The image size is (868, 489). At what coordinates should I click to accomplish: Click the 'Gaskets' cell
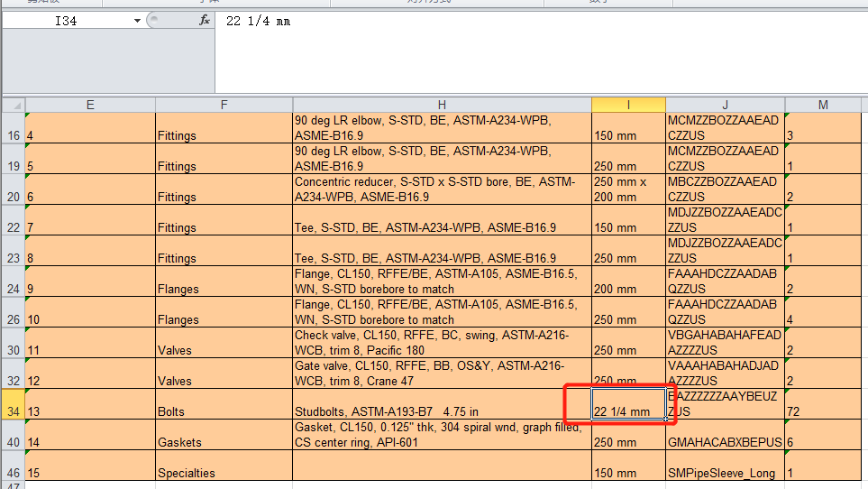coord(224,435)
